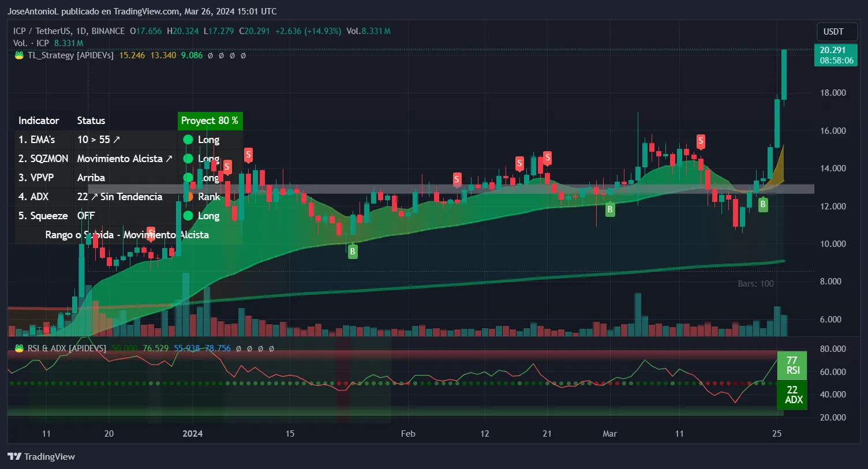Click the green 77 RSI value box
This screenshot has width=868, height=469.
792,365
